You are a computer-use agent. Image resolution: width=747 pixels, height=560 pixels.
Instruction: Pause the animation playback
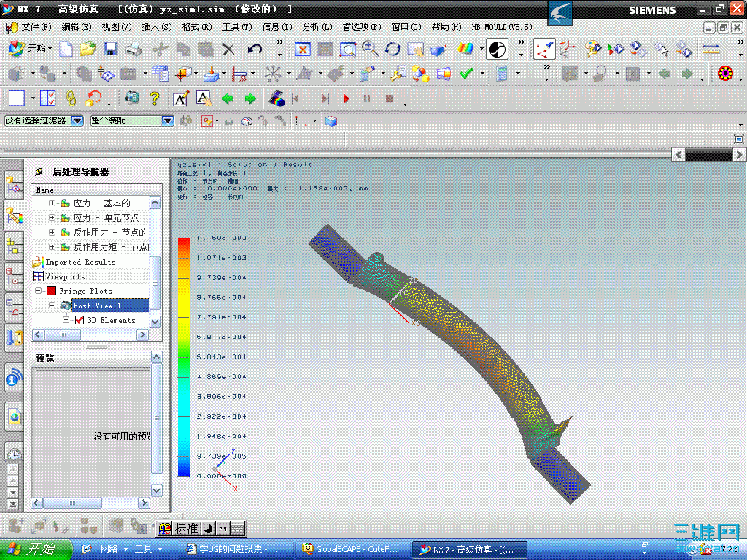click(x=367, y=98)
